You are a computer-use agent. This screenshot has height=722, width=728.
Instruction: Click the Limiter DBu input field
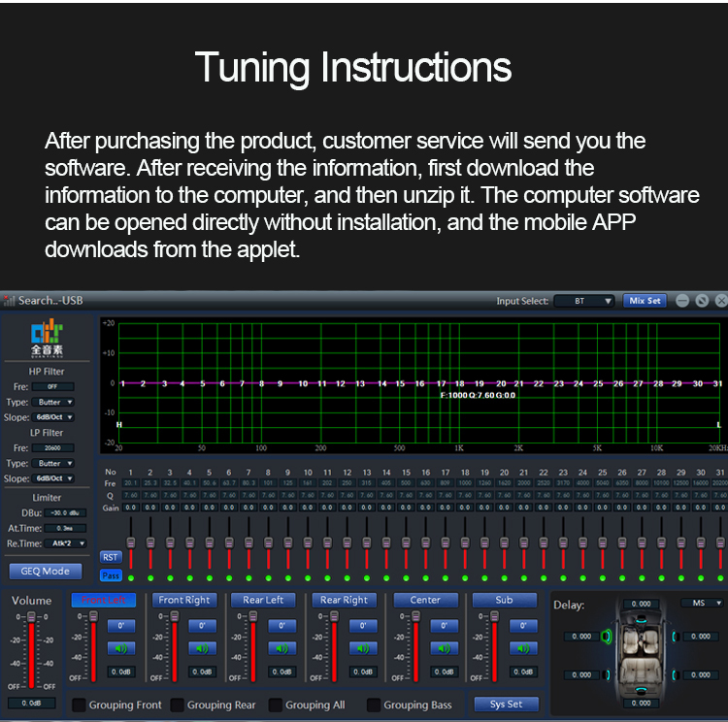point(64,512)
